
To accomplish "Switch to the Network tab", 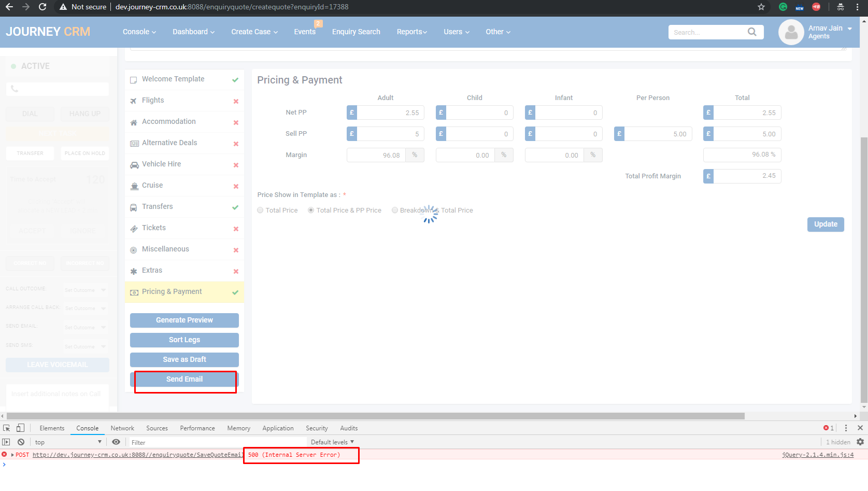I will click(122, 428).
